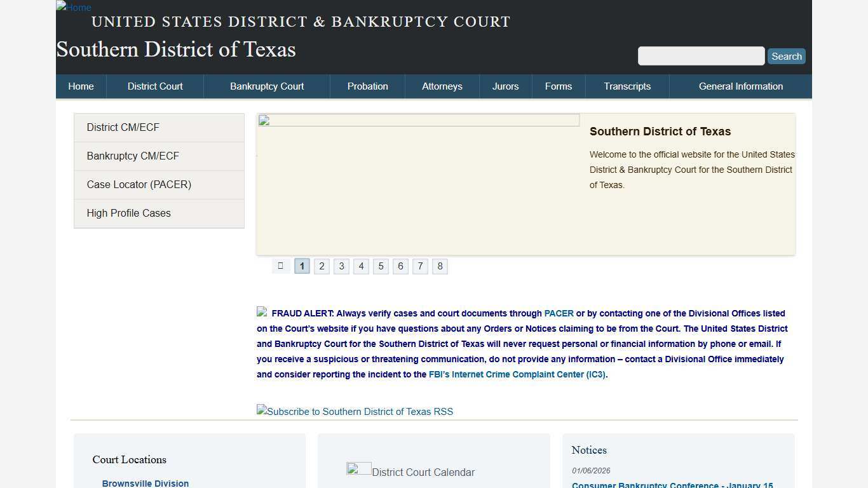Viewport: 868px width, 488px height.
Task: Open the District Court menu
Action: point(154,86)
